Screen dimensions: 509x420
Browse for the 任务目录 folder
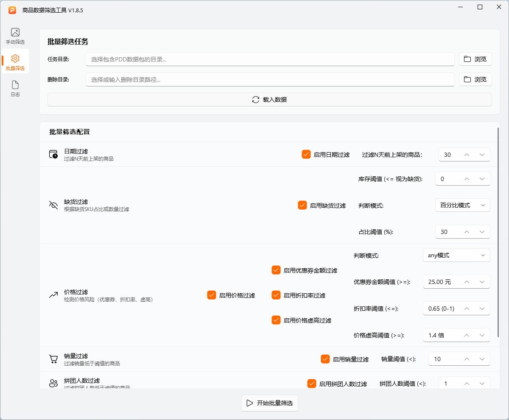[x=475, y=59]
